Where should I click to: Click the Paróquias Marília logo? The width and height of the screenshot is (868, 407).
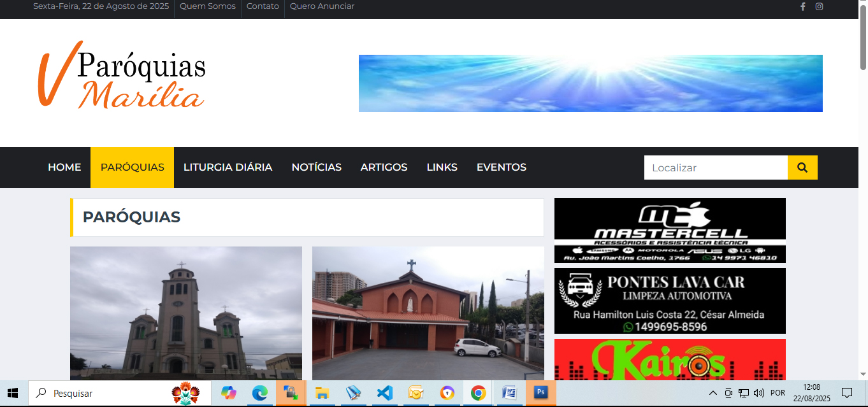[121, 75]
